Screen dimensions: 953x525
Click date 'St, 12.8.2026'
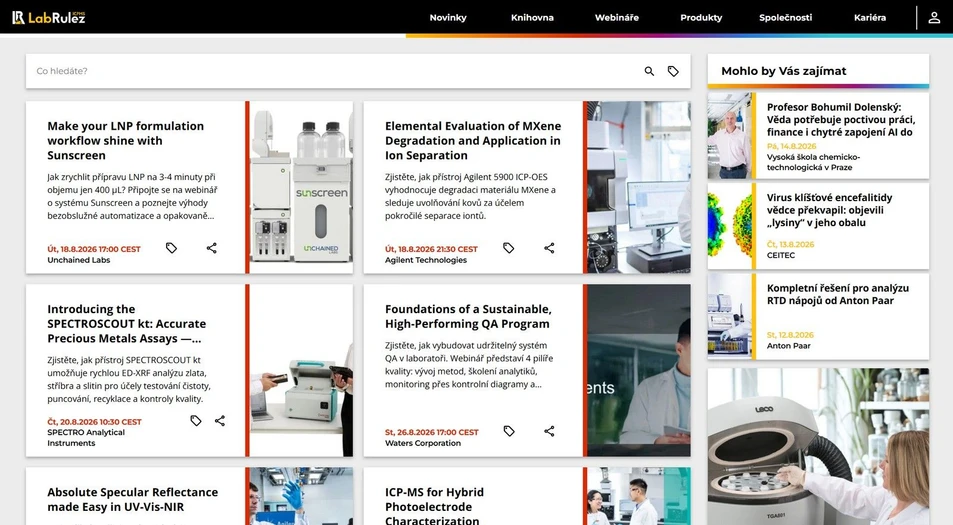click(x=790, y=335)
